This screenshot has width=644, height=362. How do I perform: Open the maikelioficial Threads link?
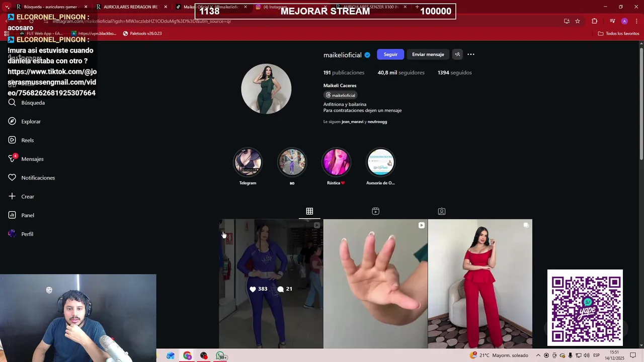click(x=341, y=95)
